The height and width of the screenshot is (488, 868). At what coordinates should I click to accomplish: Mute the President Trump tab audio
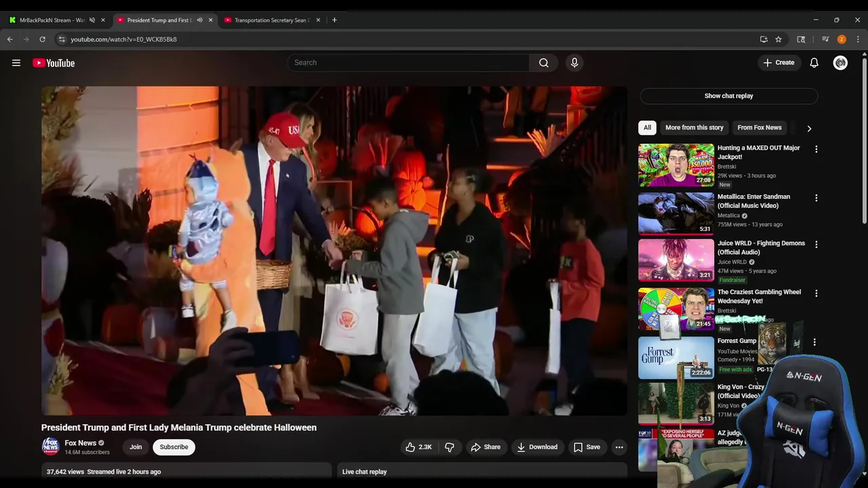tap(199, 20)
